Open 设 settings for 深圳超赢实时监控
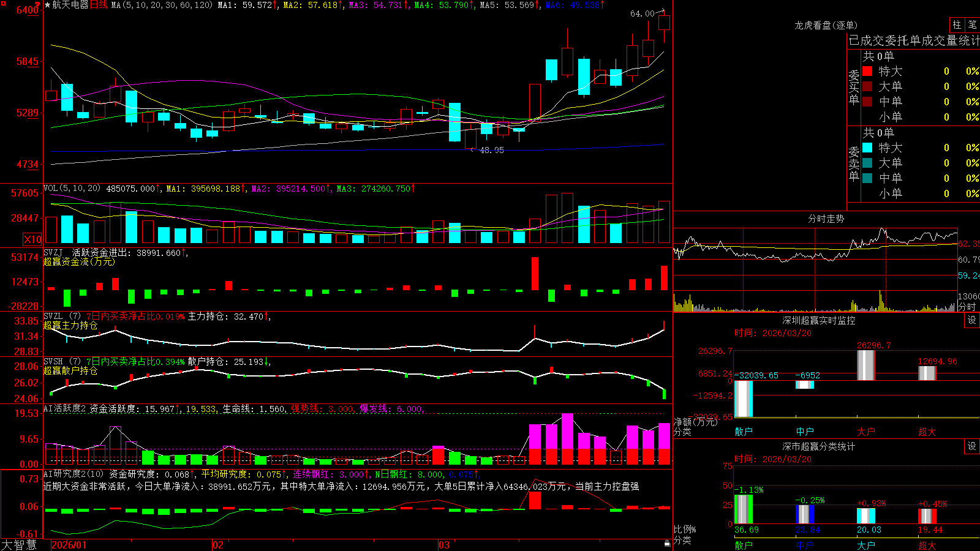The image size is (980, 551). (x=972, y=320)
